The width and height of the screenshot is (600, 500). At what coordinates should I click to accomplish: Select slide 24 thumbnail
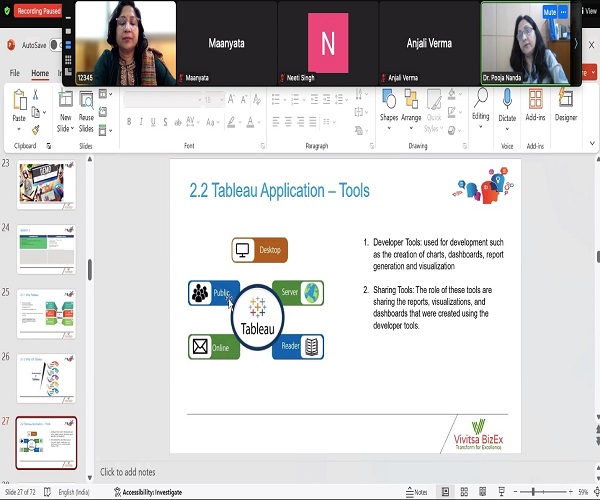pyautogui.click(x=46, y=249)
